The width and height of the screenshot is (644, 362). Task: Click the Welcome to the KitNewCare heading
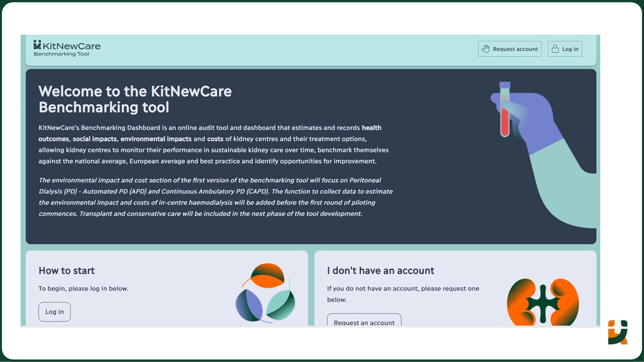(x=135, y=99)
